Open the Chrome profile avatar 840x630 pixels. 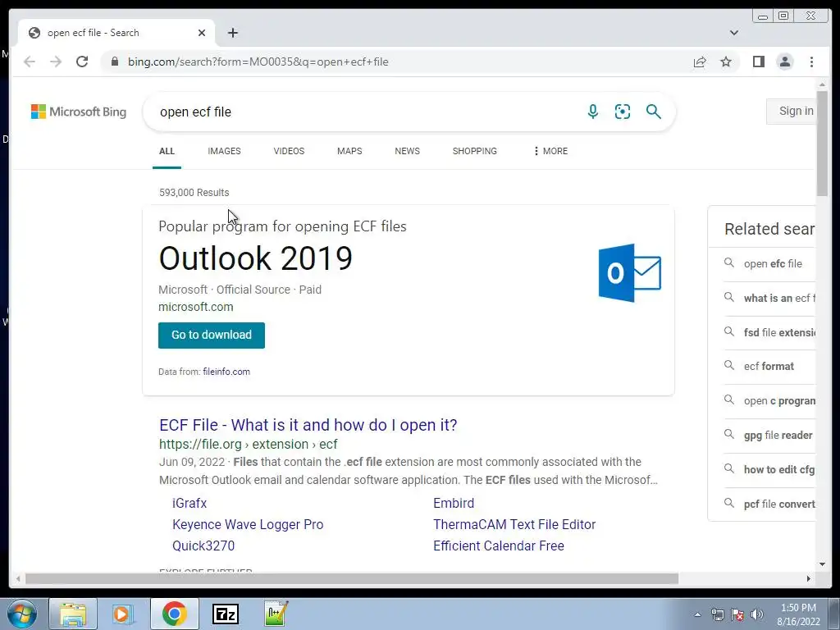click(785, 62)
